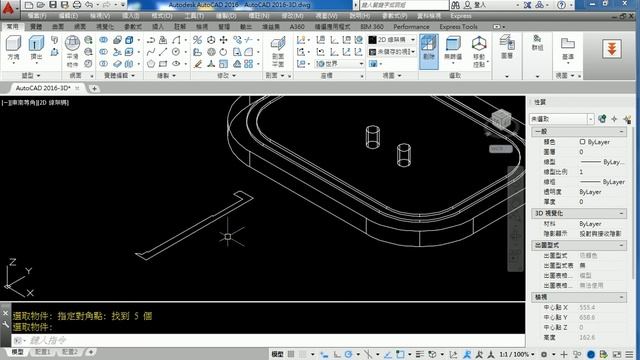
Task: Collapse the 一般 properties section
Action: click(621, 131)
